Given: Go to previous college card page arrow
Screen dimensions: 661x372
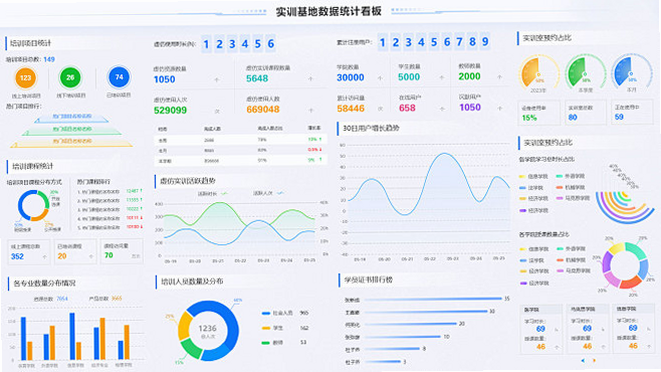Looking at the screenshot, I should point(583,361).
